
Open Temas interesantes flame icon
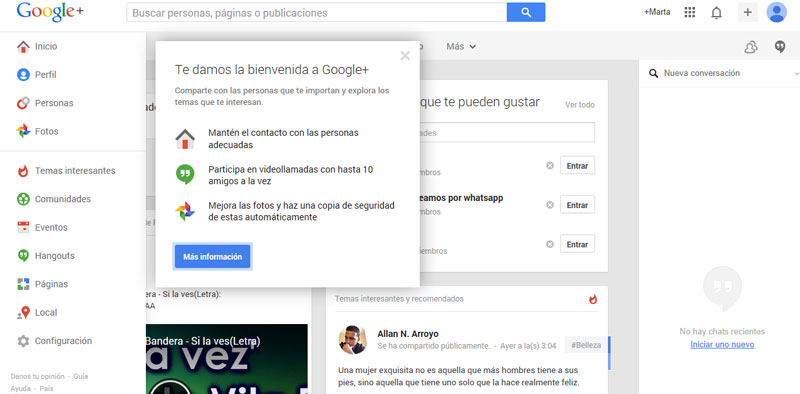coord(23,171)
